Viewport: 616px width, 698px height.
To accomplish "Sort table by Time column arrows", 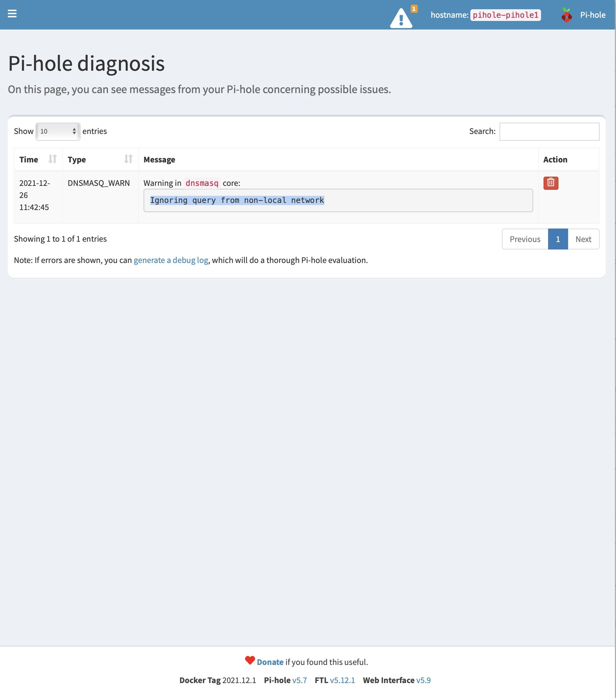I will point(53,159).
